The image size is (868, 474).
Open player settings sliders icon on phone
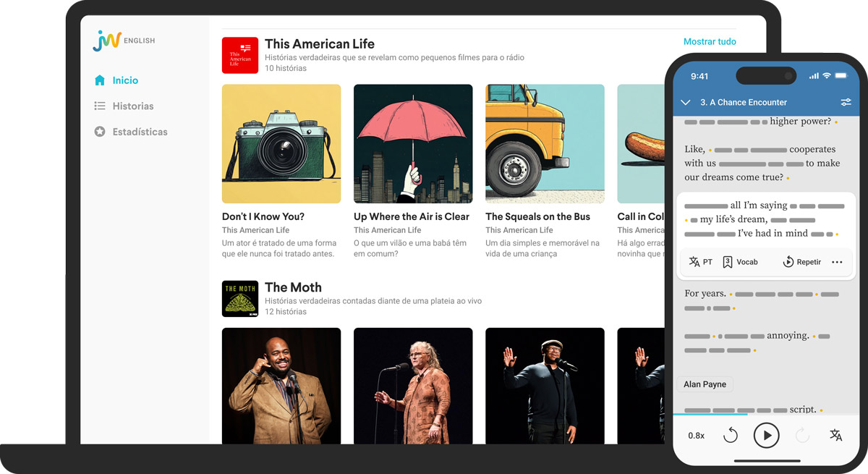coord(846,103)
